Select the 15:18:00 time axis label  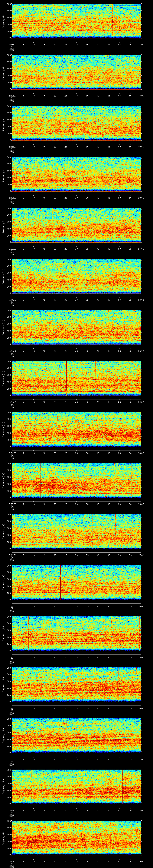12,147
